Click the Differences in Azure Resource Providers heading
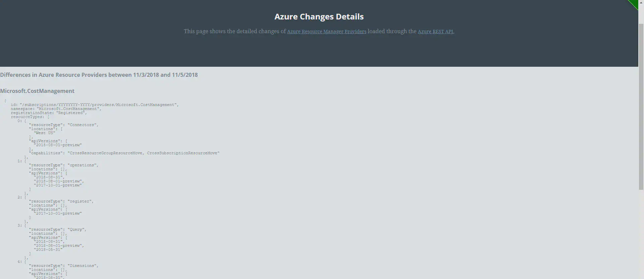 pos(99,75)
